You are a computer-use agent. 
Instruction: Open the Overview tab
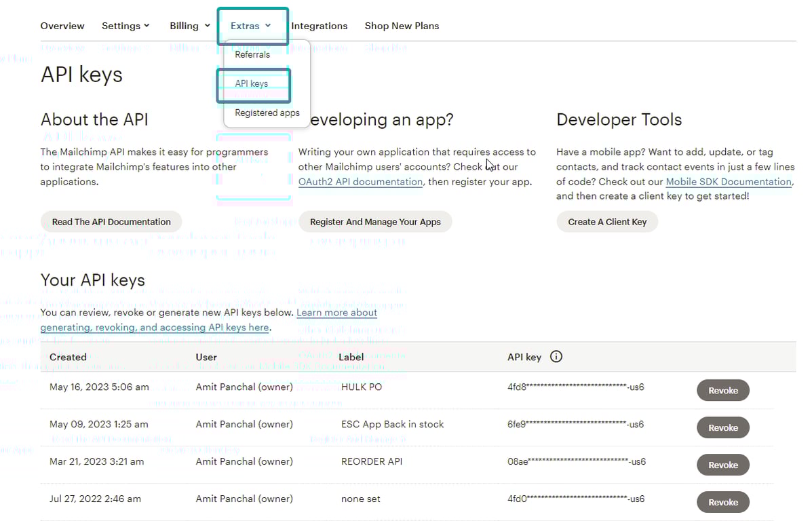click(x=62, y=26)
